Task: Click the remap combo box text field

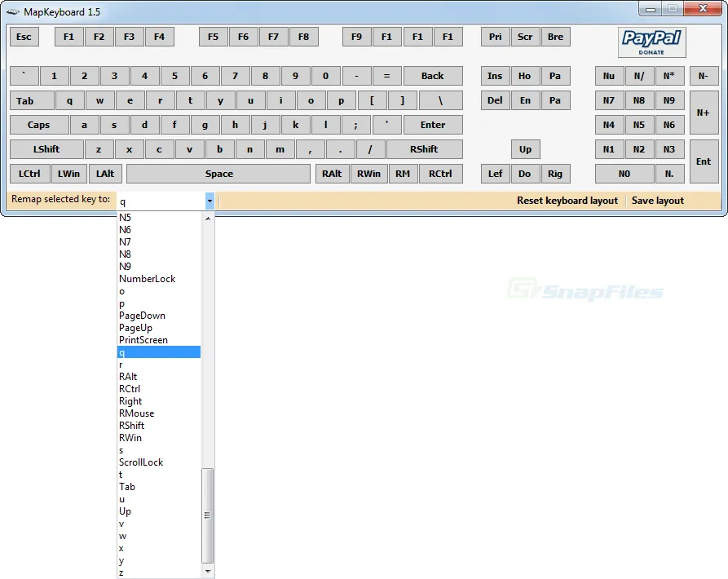Action: pos(161,201)
